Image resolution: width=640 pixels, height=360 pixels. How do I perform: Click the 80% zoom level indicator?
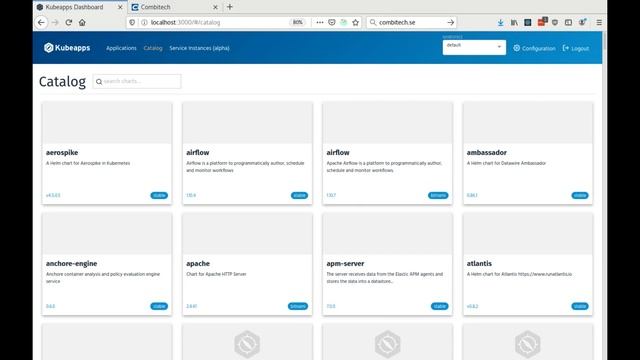click(298, 22)
